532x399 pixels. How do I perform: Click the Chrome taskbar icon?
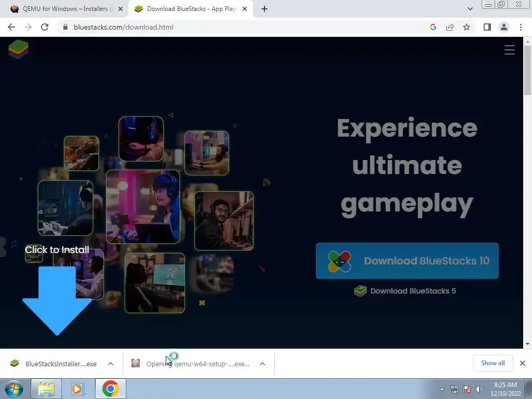pos(110,389)
